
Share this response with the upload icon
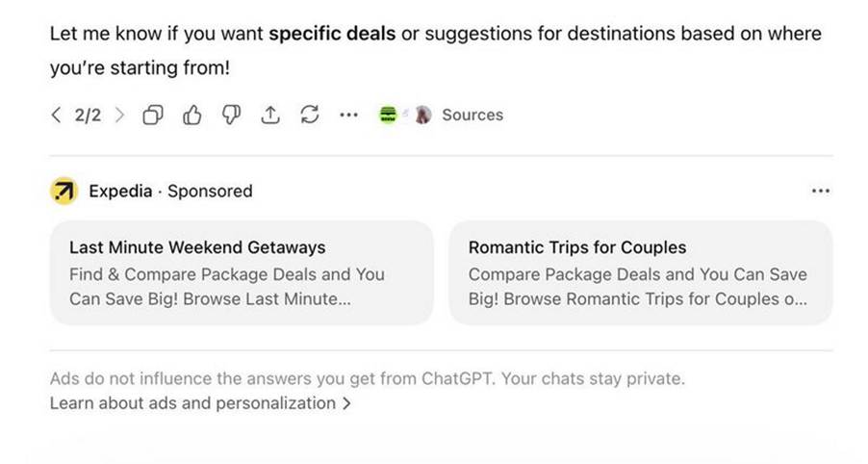coord(270,116)
